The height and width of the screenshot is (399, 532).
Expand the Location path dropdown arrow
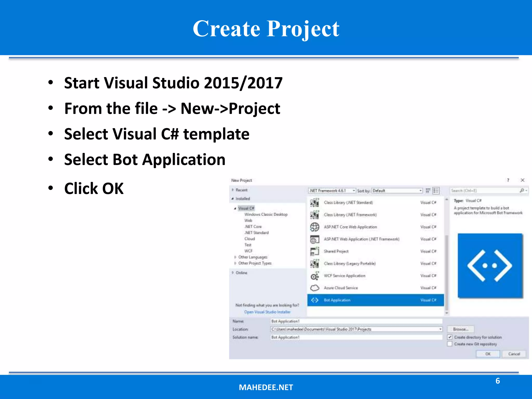click(440, 329)
